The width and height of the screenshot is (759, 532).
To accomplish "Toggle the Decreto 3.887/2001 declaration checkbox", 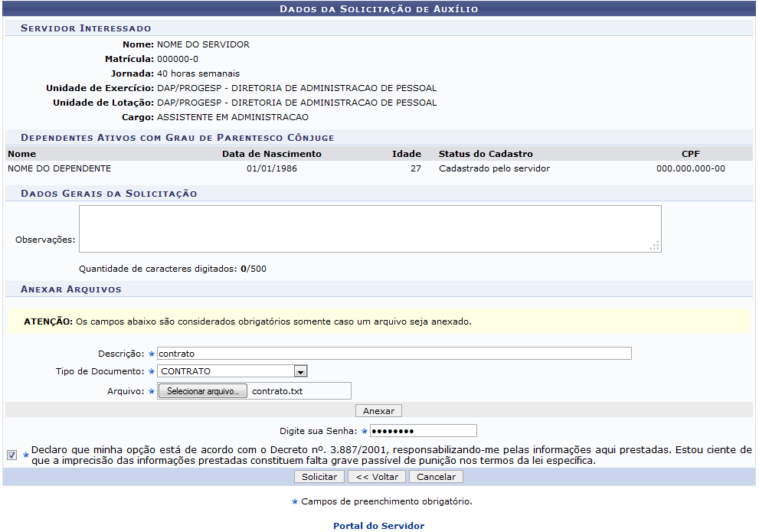I will pyautogui.click(x=11, y=455).
